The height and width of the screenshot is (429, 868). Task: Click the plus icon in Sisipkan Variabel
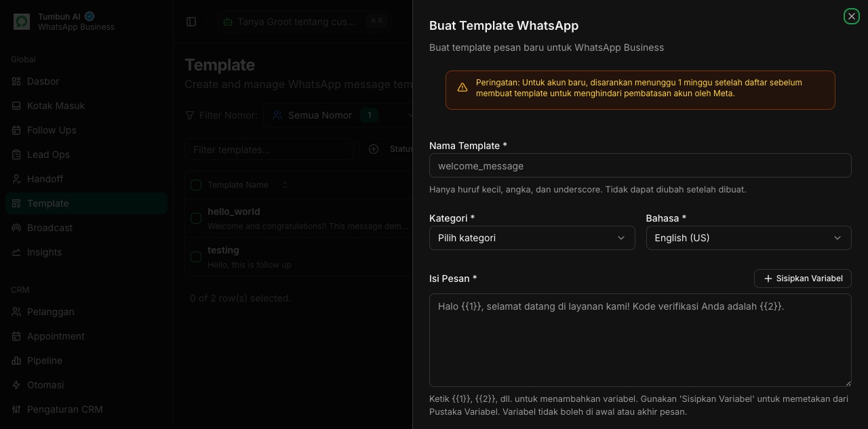point(768,279)
